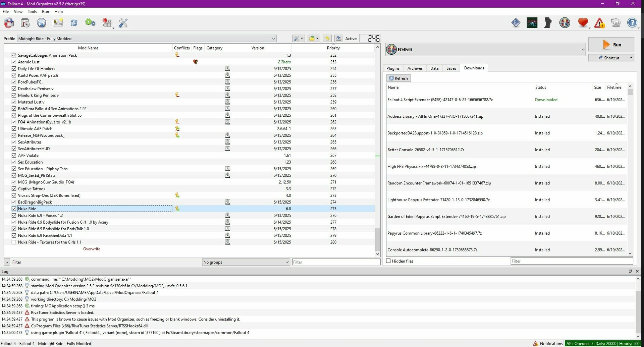Expand the Filter side panel arrow
Viewport: 644px width, 347px height.
click(x=7, y=262)
